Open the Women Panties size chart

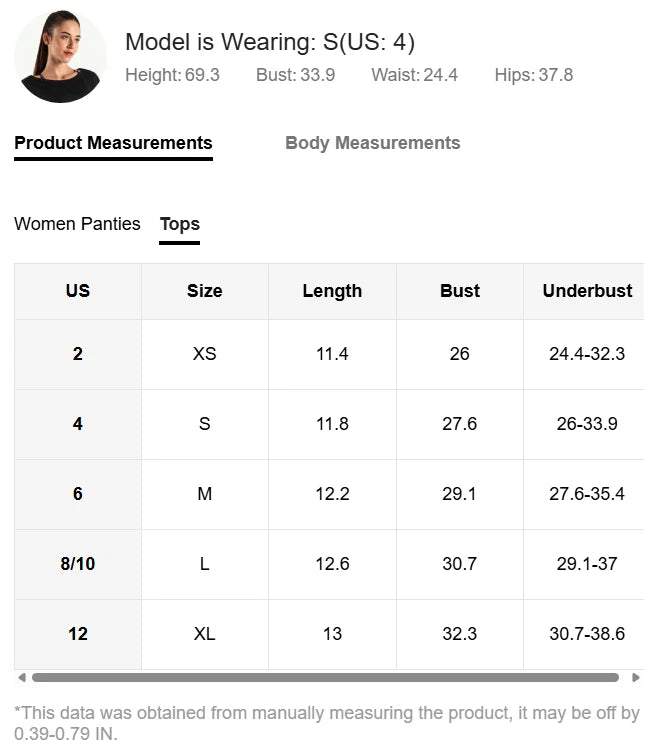[x=77, y=224]
